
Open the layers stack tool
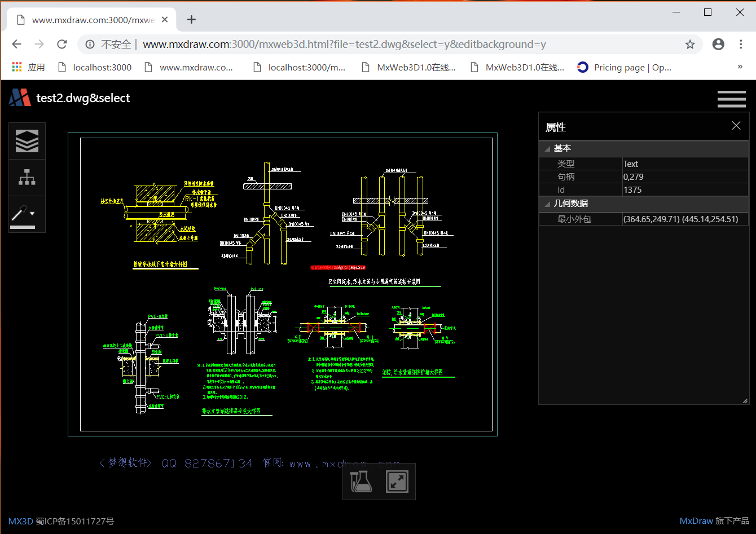click(x=27, y=141)
